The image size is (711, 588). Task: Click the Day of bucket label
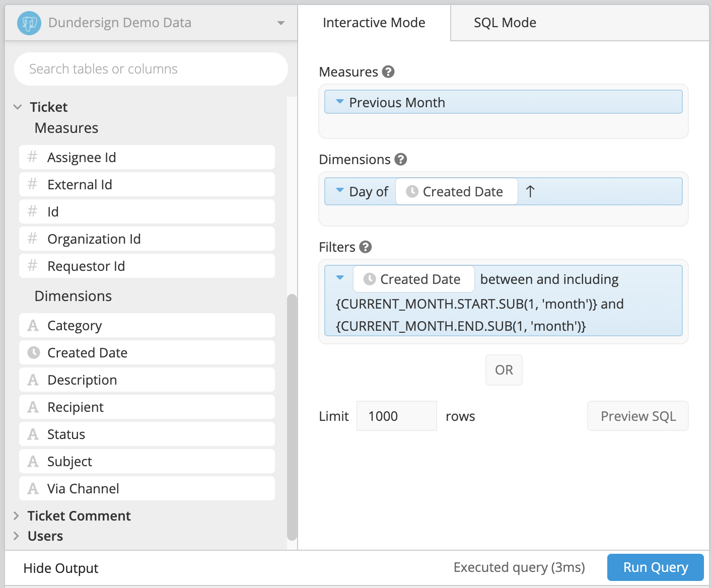click(369, 192)
